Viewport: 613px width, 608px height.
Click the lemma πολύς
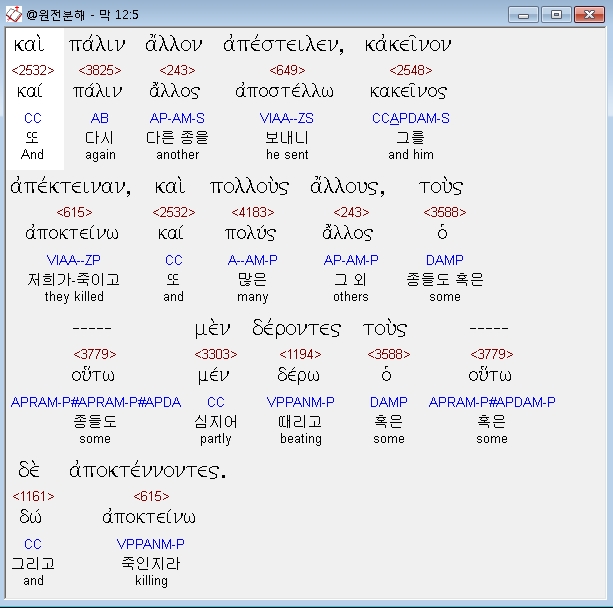pyautogui.click(x=250, y=233)
